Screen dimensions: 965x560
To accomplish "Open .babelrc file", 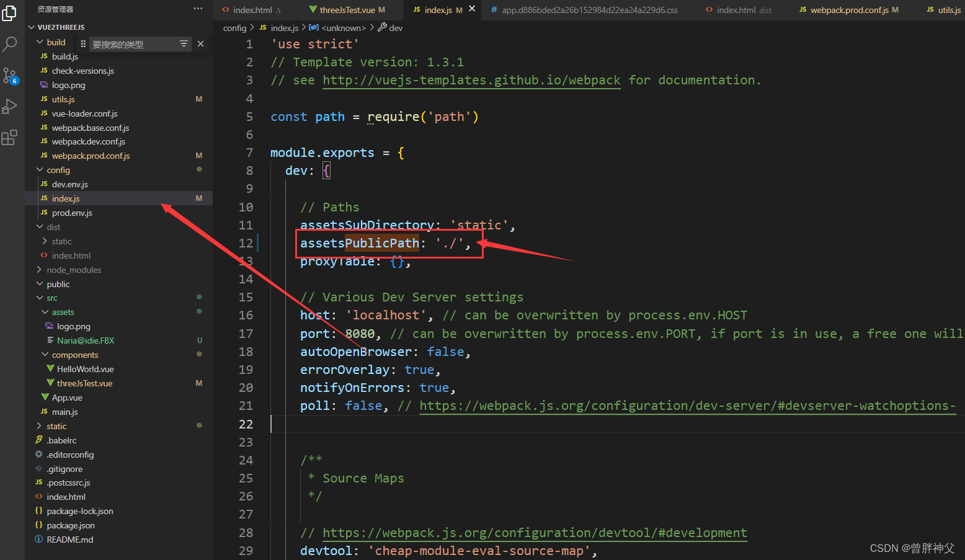I will click(61, 440).
